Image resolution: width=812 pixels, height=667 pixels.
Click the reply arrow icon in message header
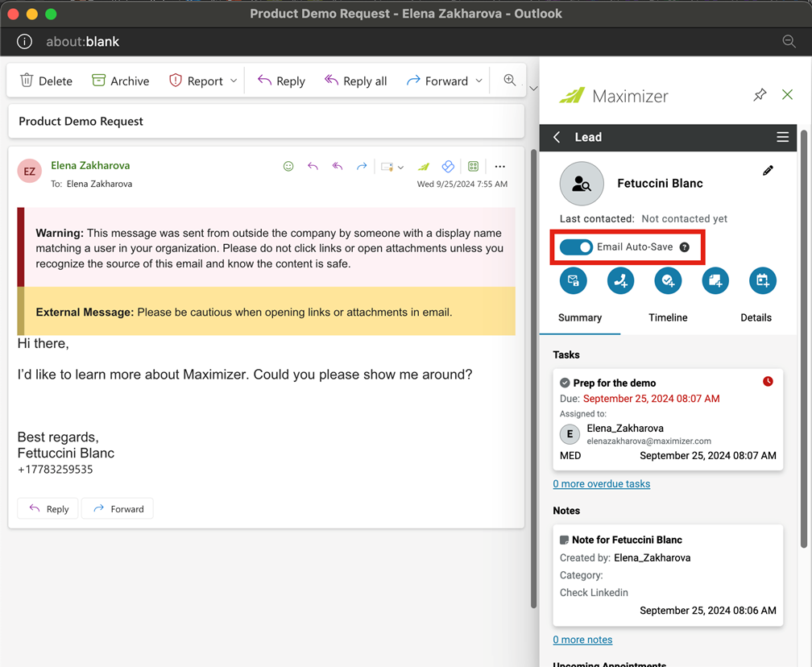(x=313, y=166)
